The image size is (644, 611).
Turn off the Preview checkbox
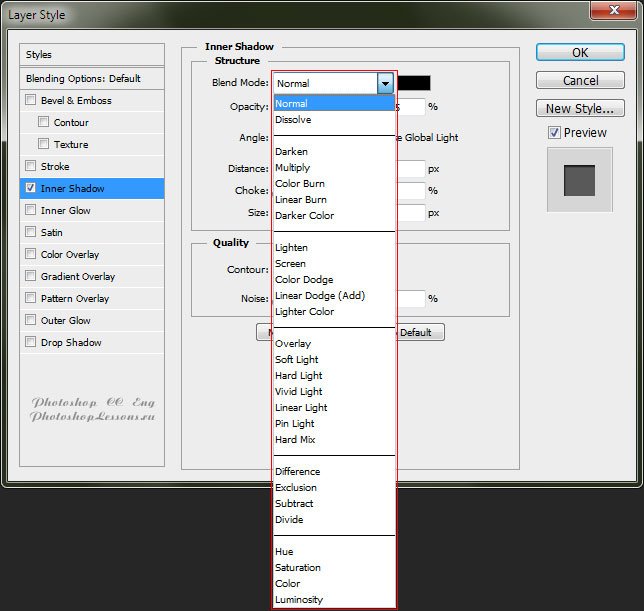pos(554,133)
